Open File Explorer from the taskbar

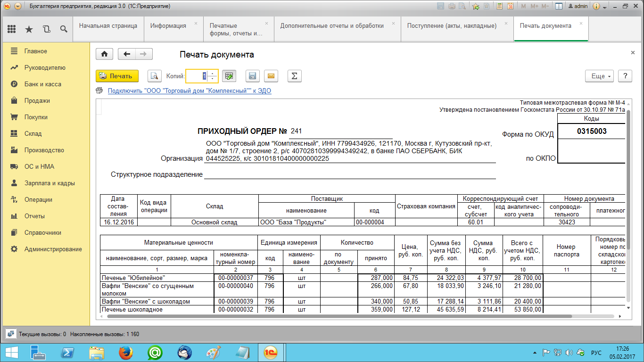point(97,353)
